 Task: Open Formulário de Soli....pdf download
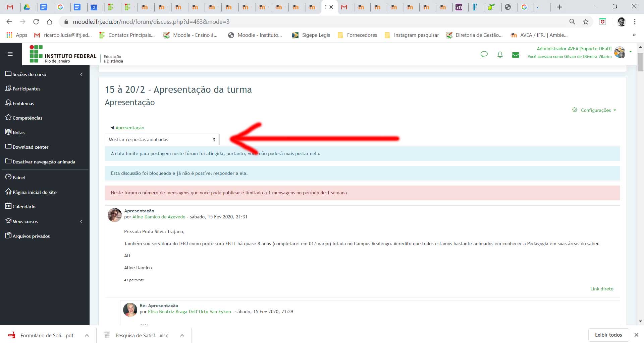pyautogui.click(x=41, y=335)
